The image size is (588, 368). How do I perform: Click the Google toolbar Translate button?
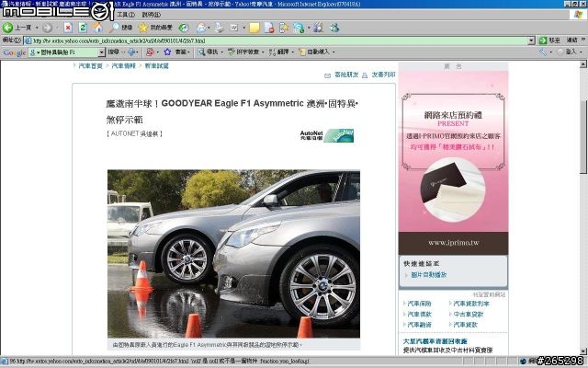(x=279, y=52)
